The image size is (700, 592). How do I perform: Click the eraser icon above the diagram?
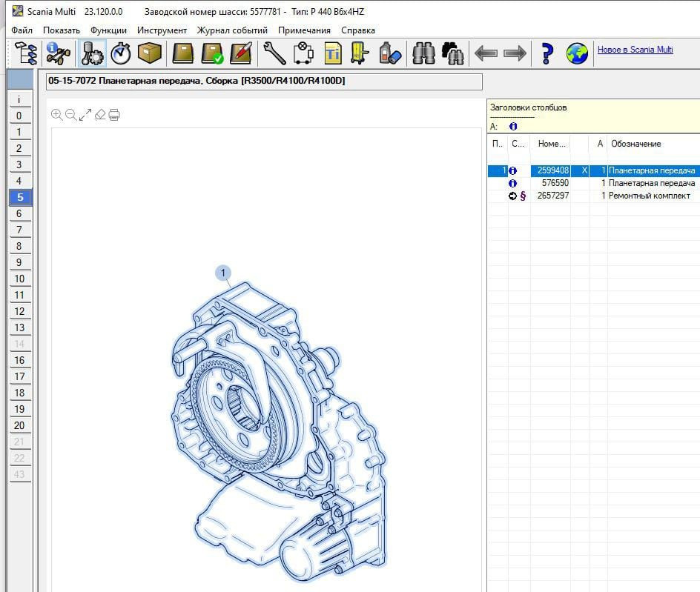pyautogui.click(x=100, y=115)
